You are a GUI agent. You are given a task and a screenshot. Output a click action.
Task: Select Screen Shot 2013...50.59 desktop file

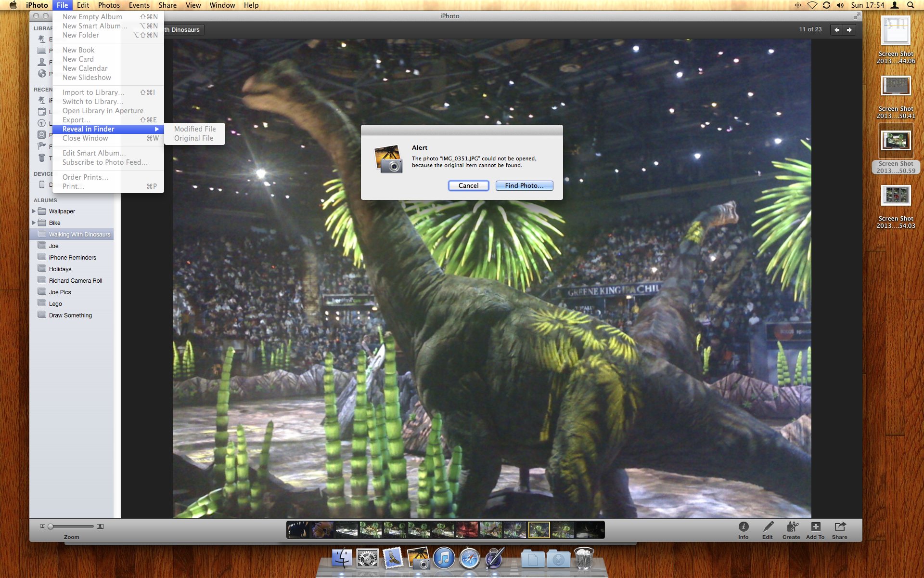point(896,147)
